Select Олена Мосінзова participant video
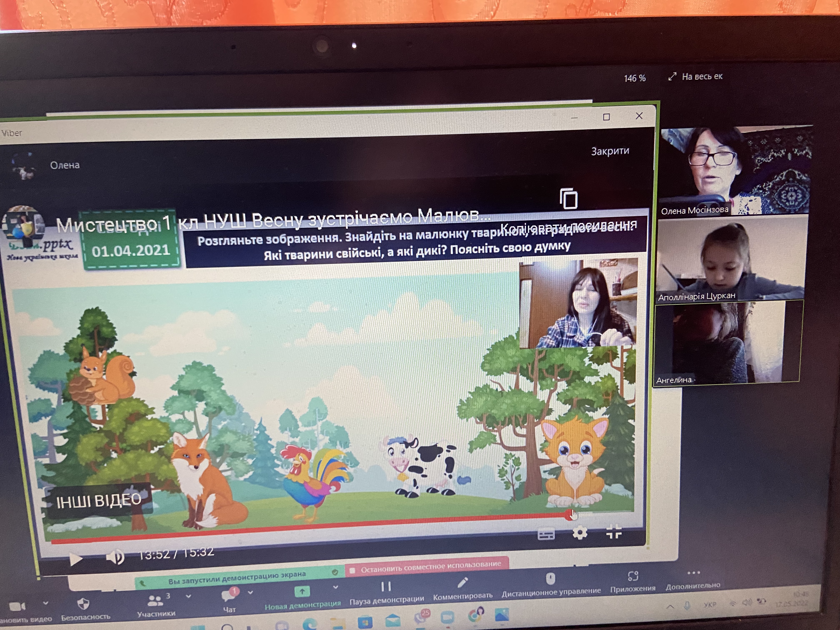The image size is (840, 630). 736,170
